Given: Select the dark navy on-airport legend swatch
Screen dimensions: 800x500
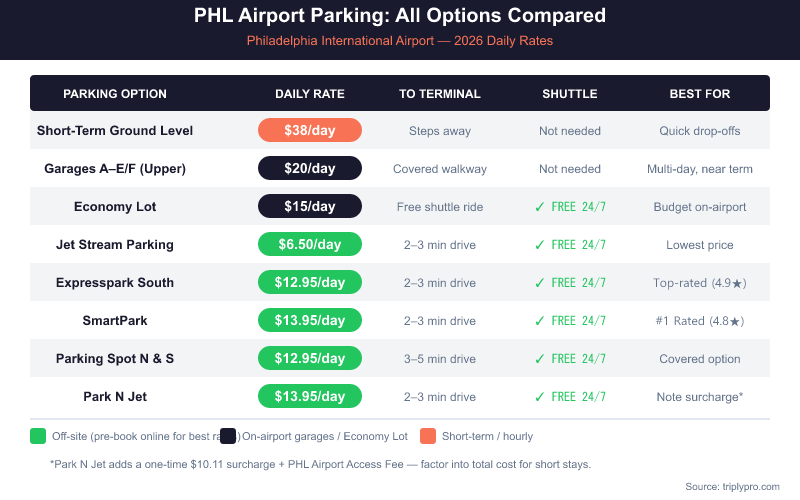Looking at the screenshot, I should click(228, 435).
